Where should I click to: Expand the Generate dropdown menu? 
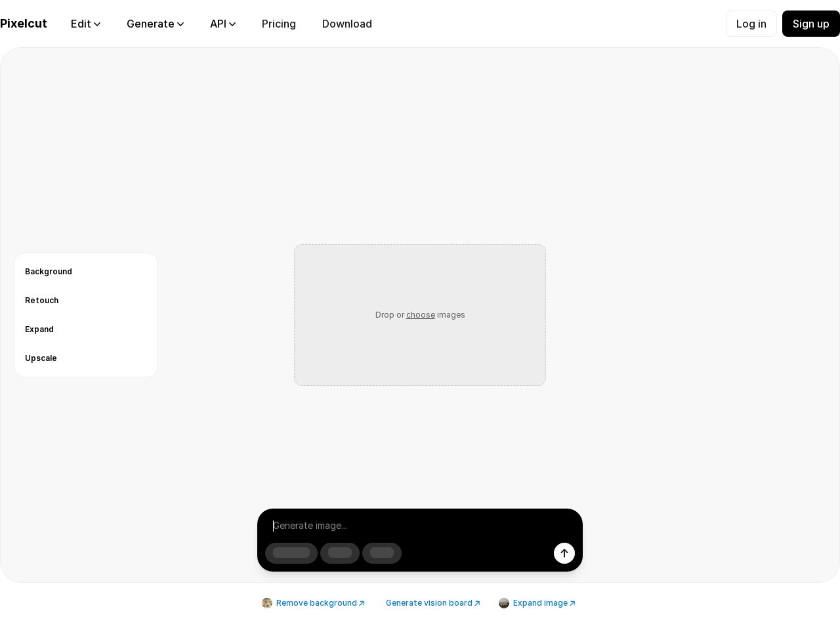155,24
